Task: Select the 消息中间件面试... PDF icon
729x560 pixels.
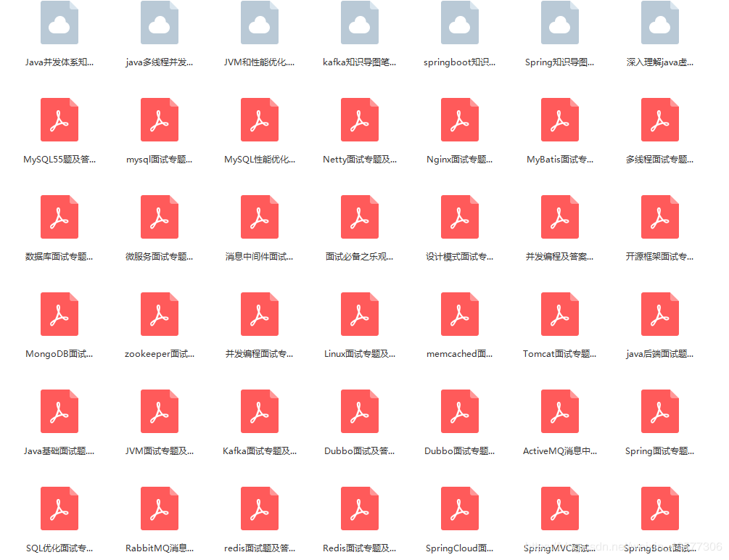Action: coord(260,217)
